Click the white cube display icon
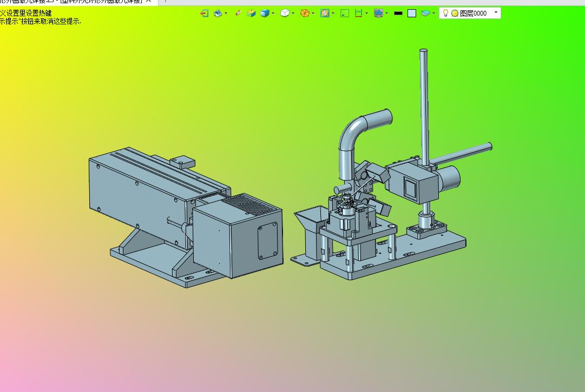This screenshot has height=392, width=585. click(285, 14)
